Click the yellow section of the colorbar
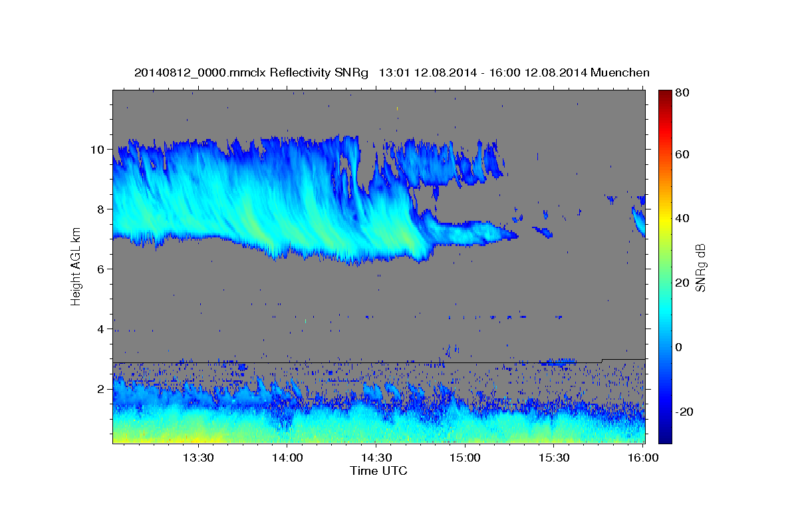798x532 pixels. pyautogui.click(x=664, y=219)
